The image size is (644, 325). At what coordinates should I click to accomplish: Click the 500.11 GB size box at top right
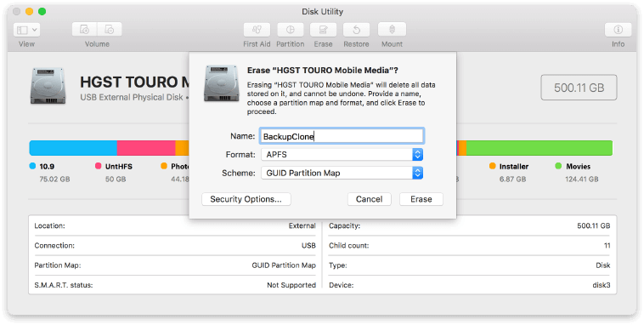click(579, 88)
